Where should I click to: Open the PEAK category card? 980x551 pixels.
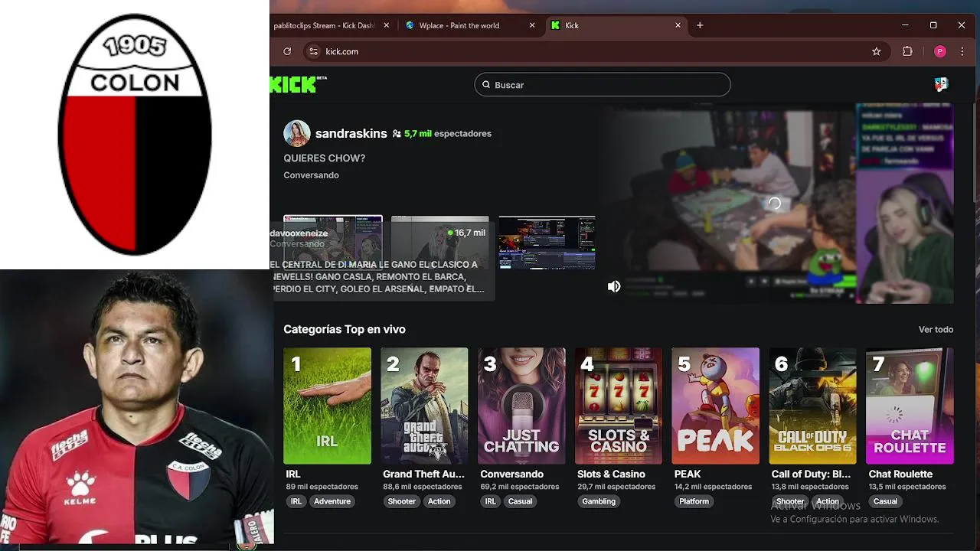click(716, 406)
